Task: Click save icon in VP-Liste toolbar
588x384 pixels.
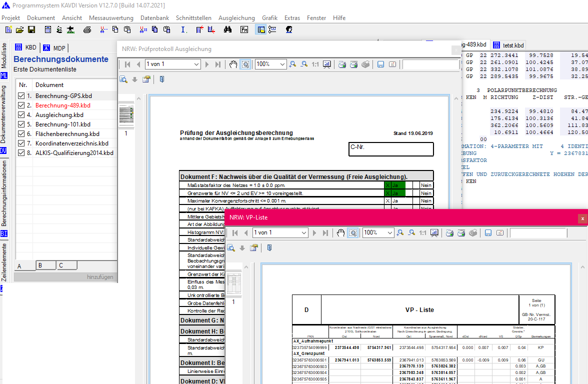Action: [488, 232]
